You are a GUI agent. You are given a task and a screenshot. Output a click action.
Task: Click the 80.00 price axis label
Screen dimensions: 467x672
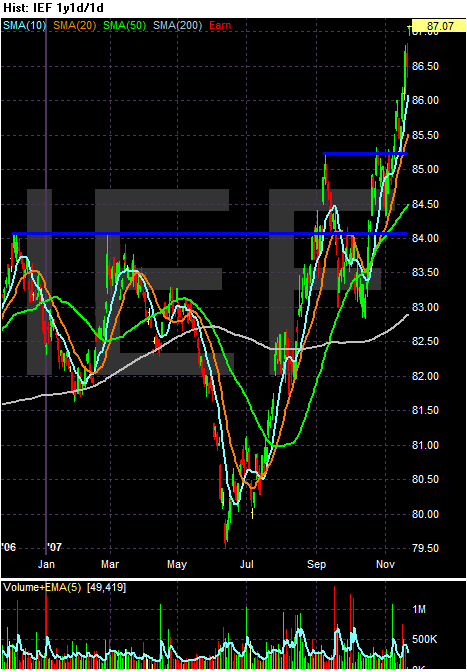pyautogui.click(x=425, y=514)
